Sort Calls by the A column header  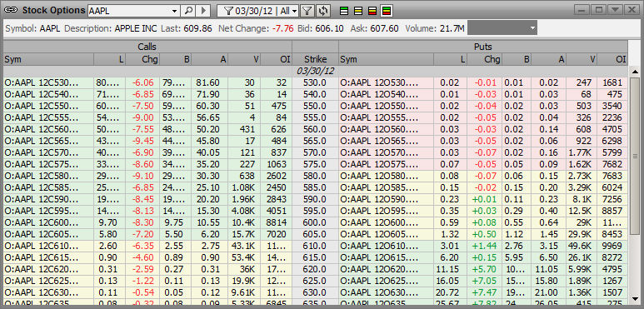(x=210, y=59)
